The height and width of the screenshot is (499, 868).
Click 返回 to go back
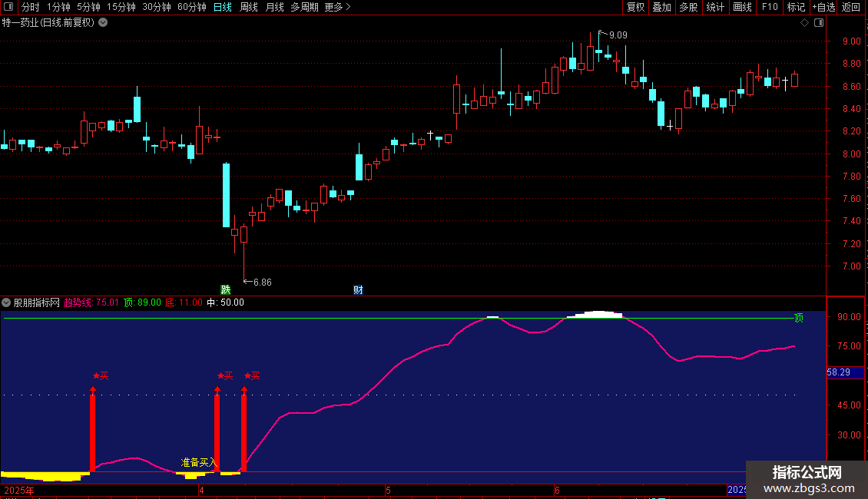click(851, 7)
